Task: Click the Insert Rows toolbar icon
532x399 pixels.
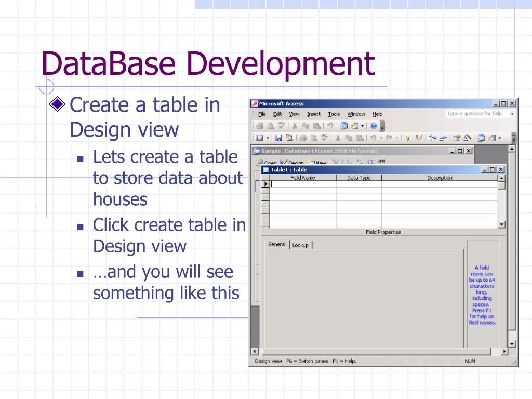Action: (x=432, y=138)
